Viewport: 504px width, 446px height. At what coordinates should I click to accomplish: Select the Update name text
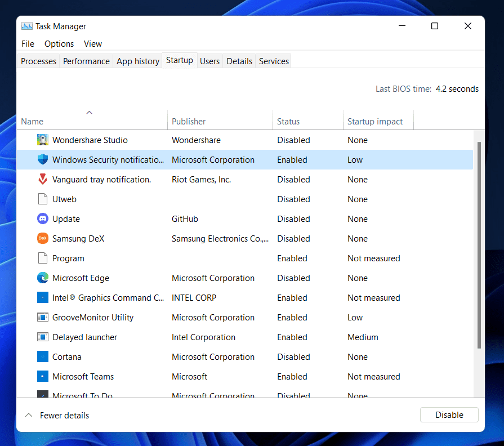coord(66,219)
